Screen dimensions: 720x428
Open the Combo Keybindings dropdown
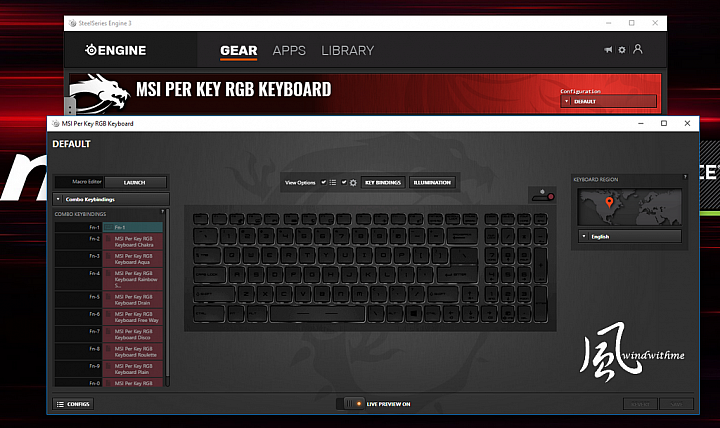(x=112, y=199)
